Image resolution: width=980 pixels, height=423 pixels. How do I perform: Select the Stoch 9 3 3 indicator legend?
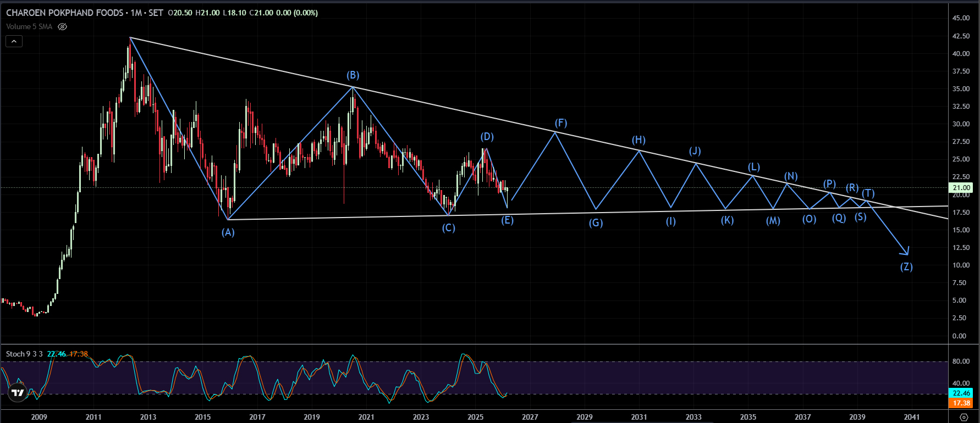pos(24,354)
